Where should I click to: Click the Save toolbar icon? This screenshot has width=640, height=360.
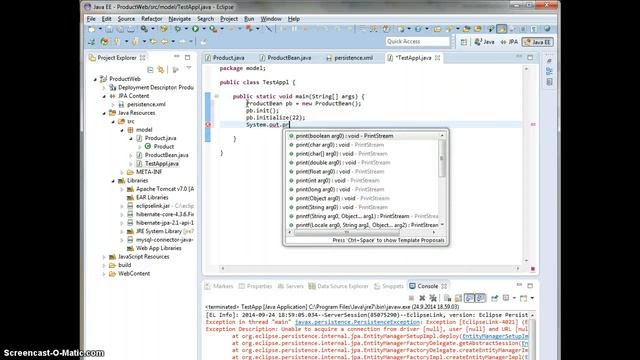[x=109, y=29]
